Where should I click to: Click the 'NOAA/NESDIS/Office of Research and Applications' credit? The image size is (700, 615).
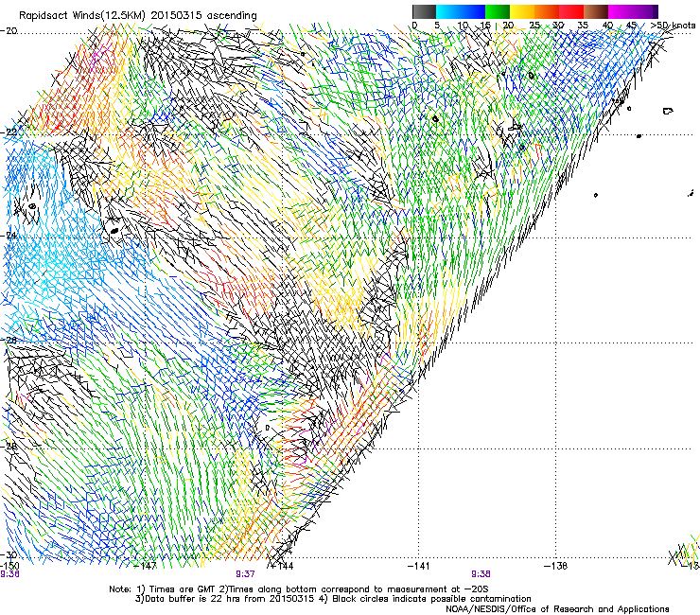click(557, 608)
